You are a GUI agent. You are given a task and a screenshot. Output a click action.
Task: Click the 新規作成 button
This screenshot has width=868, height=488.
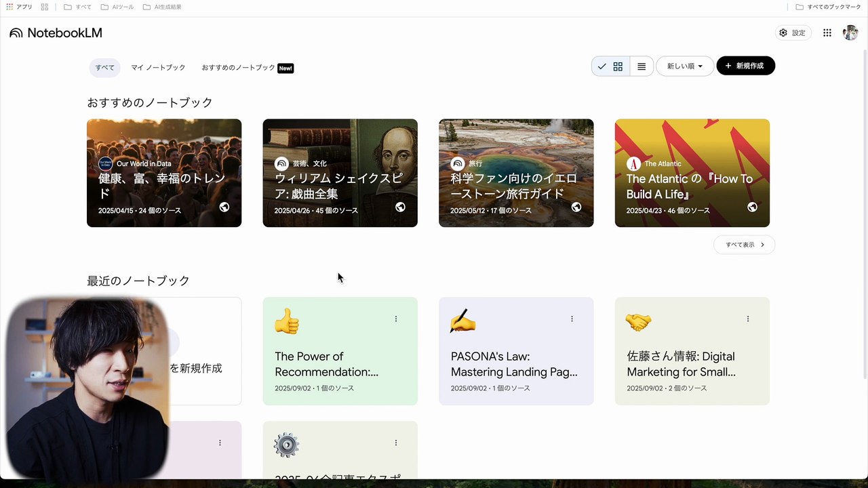pyautogui.click(x=745, y=66)
